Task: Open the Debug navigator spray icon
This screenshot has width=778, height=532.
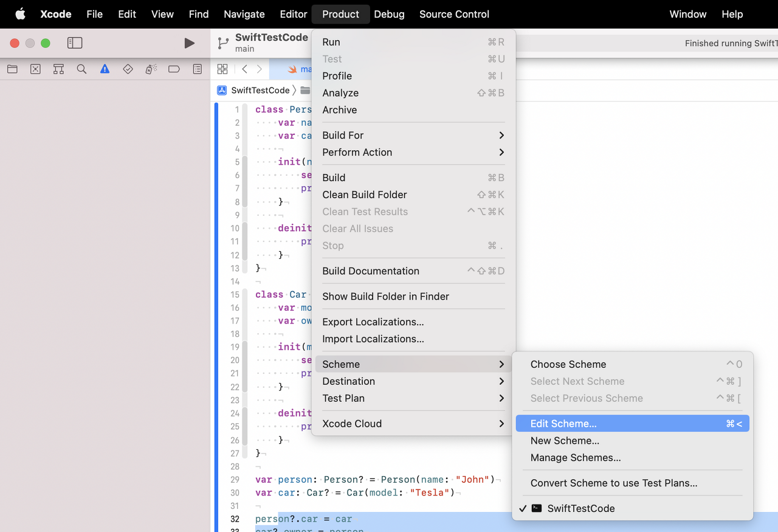Action: pos(151,69)
